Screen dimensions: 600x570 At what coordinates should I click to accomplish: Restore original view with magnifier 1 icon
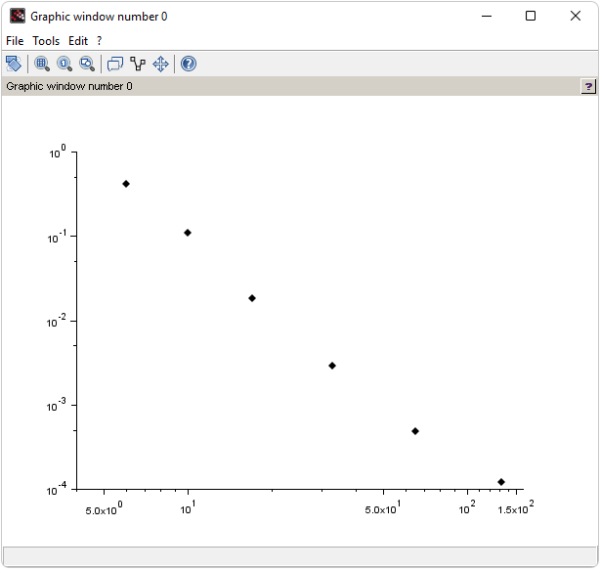(64, 64)
